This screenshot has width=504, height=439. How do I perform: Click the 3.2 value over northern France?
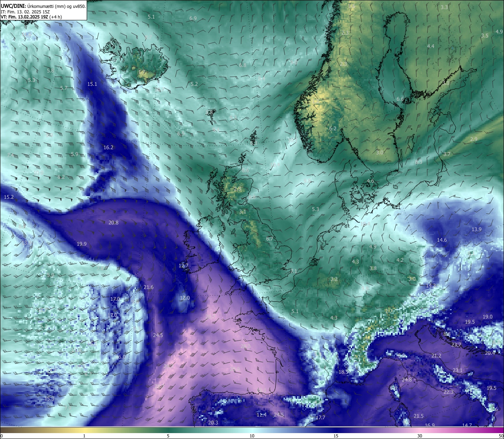tap(334, 279)
